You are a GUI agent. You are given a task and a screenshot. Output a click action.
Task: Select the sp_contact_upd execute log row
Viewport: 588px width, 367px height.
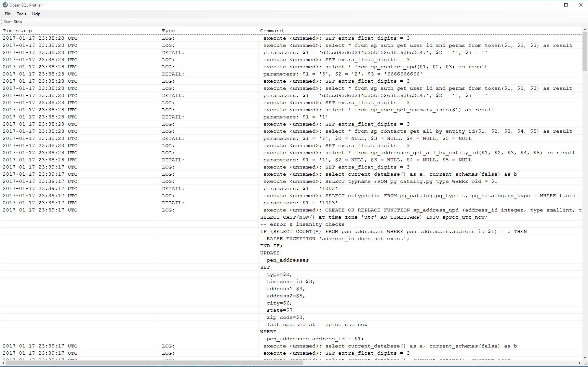pyautogui.click(x=374, y=67)
